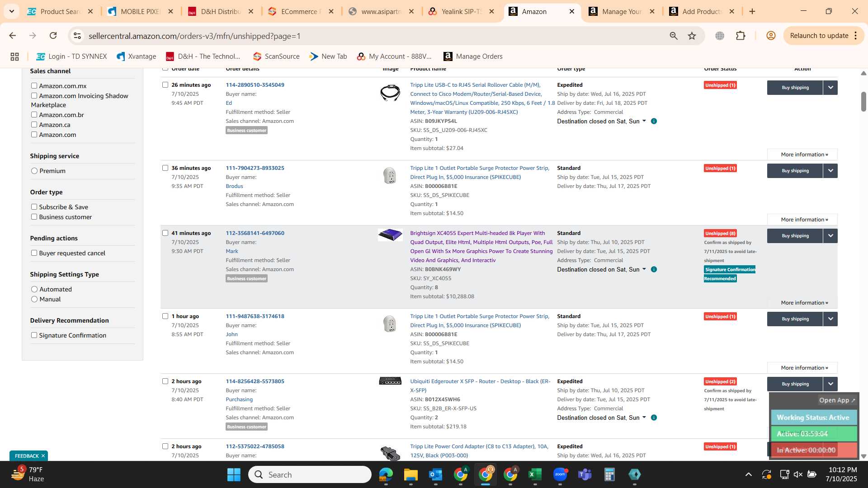Check Amazon.com Invoicing Shadow Marketplace
This screenshot has height=488, width=868.
pyautogui.click(x=34, y=95)
